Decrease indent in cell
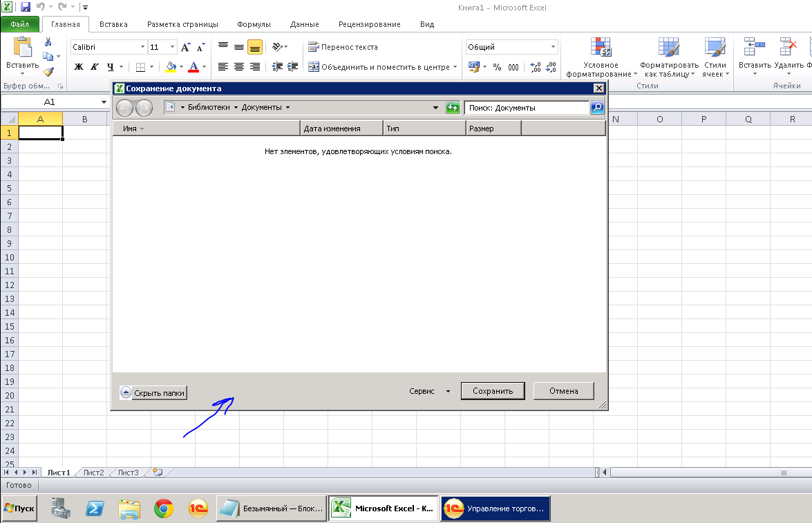This screenshot has height=523, width=812. click(x=278, y=67)
